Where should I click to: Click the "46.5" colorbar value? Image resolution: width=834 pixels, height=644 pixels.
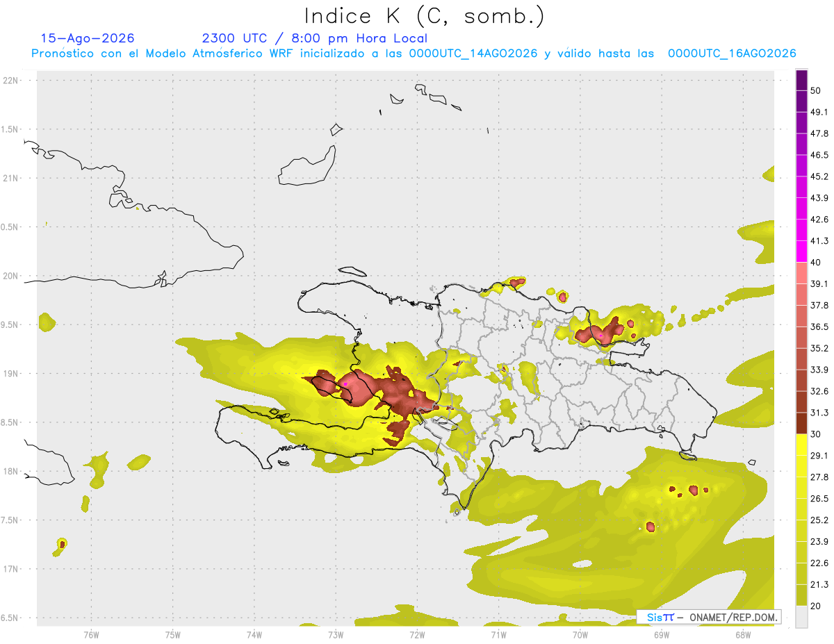(819, 155)
